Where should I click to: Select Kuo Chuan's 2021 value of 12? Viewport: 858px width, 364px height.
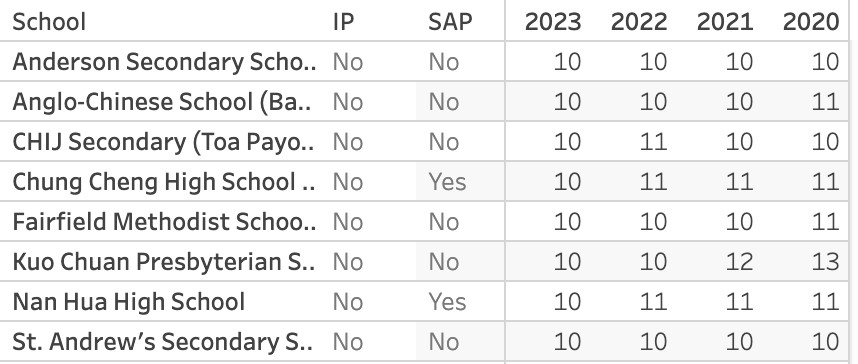739,262
